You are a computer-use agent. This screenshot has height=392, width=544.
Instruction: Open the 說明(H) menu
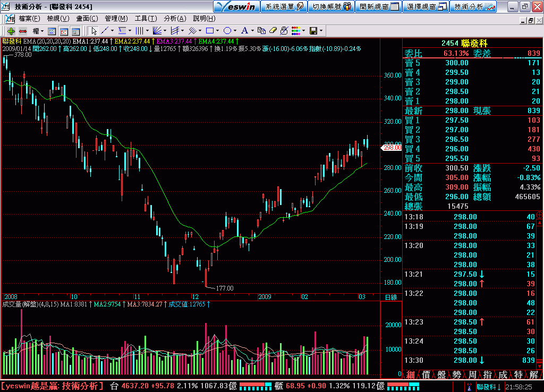204,19
